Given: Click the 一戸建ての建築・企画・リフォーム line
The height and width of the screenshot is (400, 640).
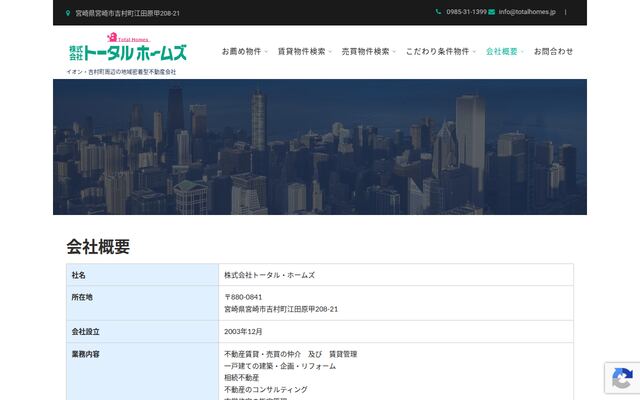Looking at the screenshot, I should click(x=280, y=366).
